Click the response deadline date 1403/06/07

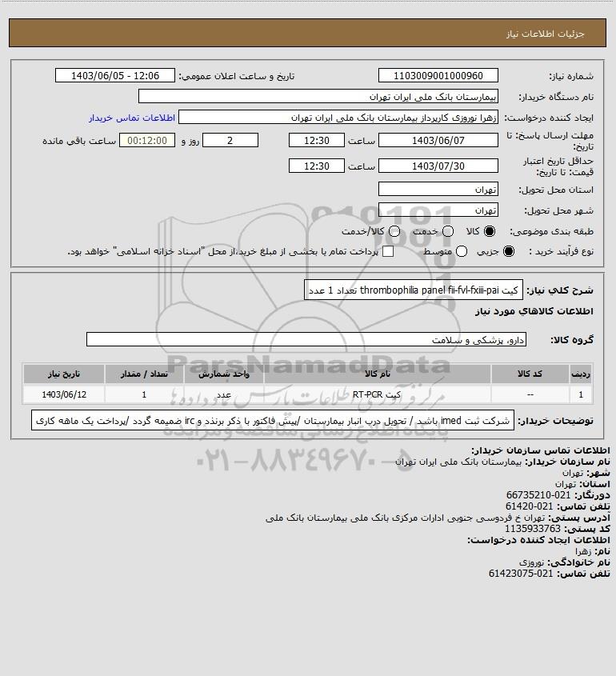(x=438, y=141)
